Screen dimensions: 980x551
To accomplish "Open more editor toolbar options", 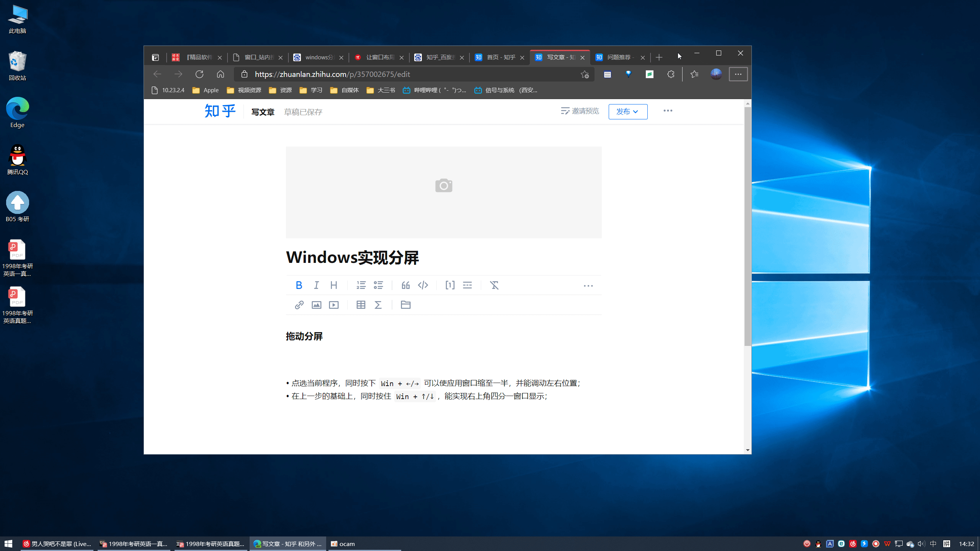I will pos(588,286).
